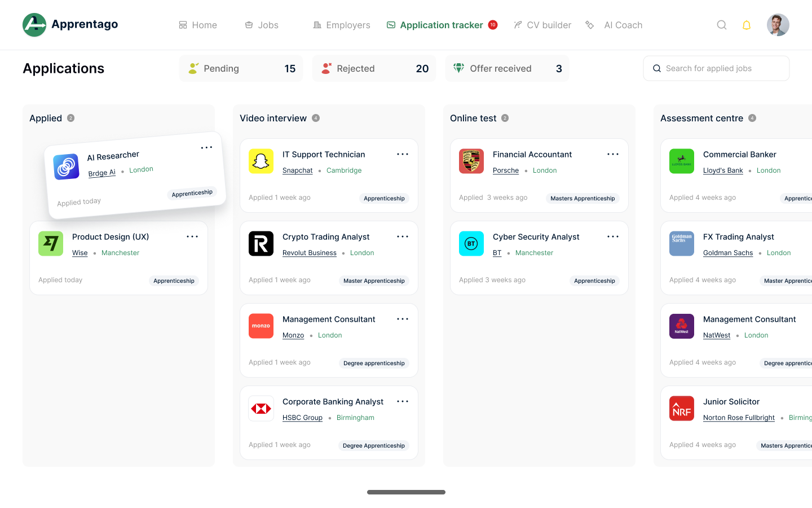Go to the Jobs tab
The width and height of the screenshot is (812, 508).
262,25
